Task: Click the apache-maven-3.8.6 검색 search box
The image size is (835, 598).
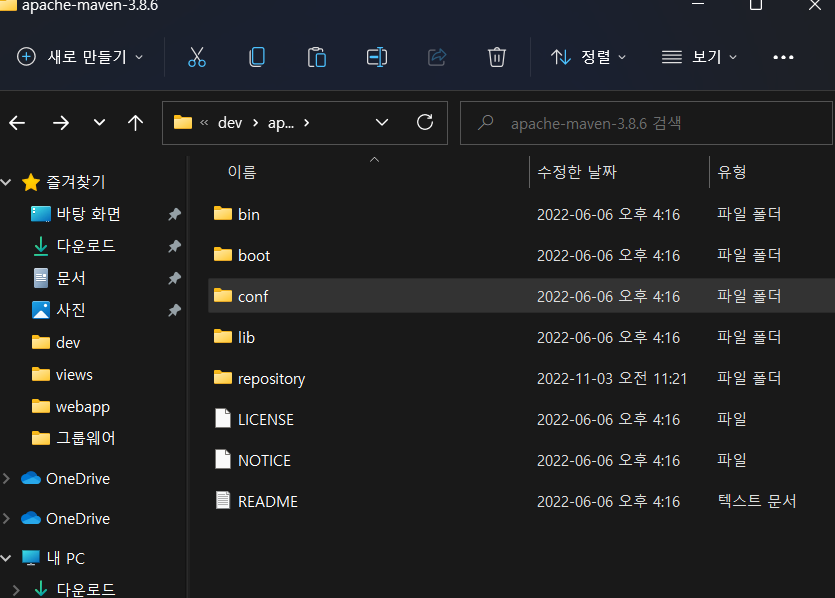Action: [x=646, y=123]
